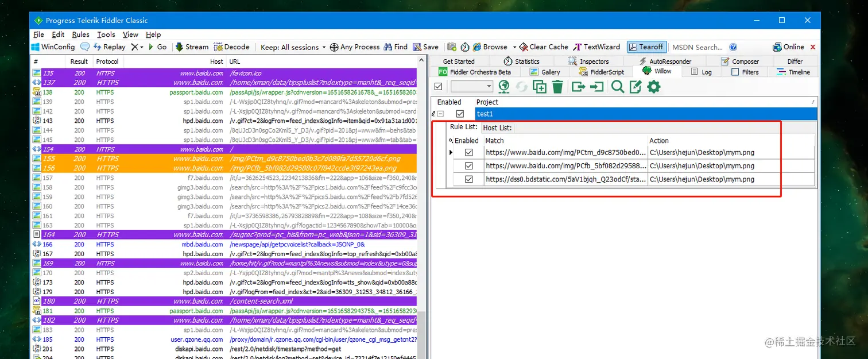Open the File menu
The width and height of the screenshot is (868, 359).
pyautogui.click(x=39, y=34)
